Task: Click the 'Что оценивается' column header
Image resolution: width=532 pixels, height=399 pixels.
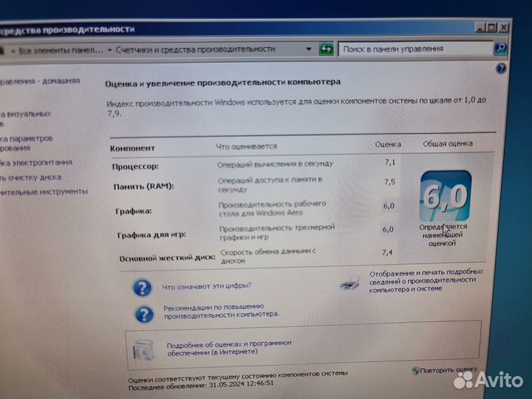Action: pos(246,146)
